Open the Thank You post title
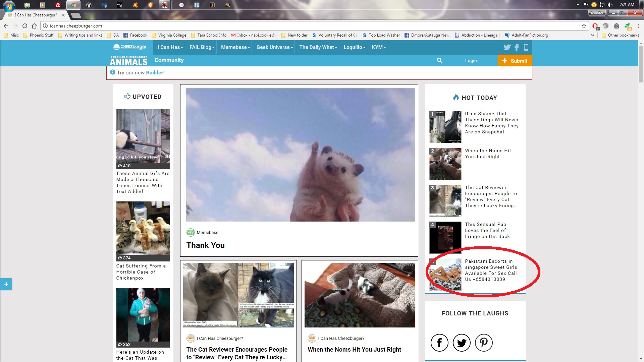644x362 pixels. click(206, 245)
